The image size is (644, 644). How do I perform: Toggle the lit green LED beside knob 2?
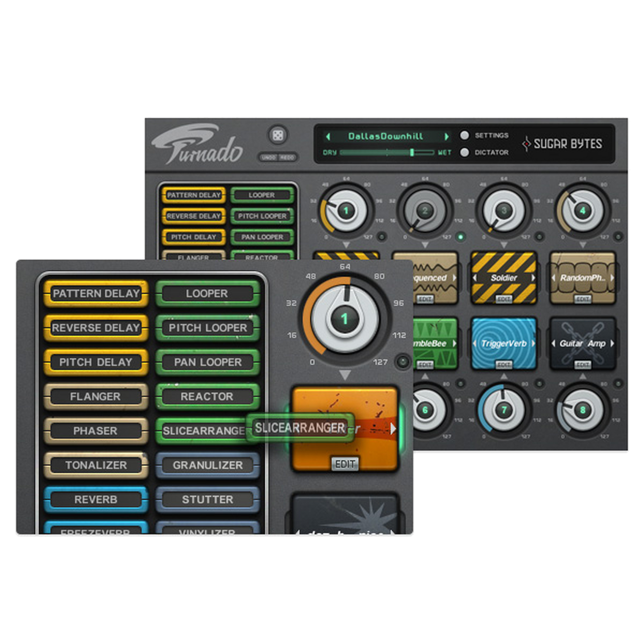pos(461,237)
